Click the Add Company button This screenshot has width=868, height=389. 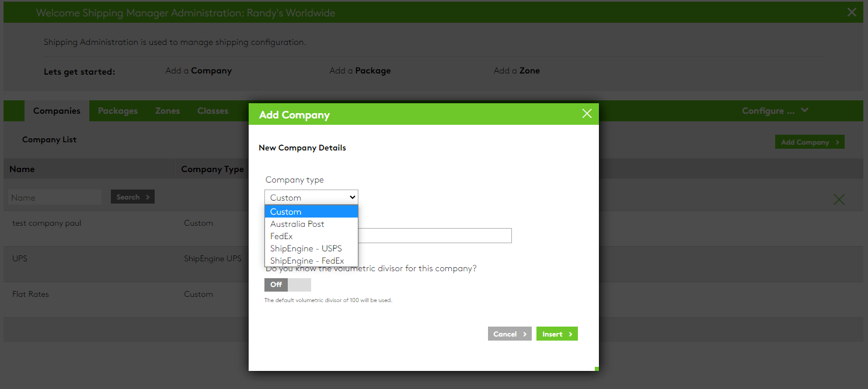point(809,142)
